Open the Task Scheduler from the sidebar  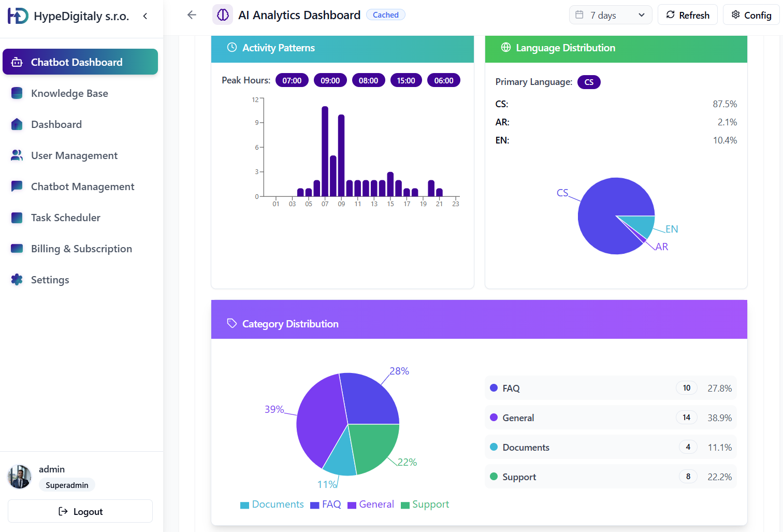[65, 218]
